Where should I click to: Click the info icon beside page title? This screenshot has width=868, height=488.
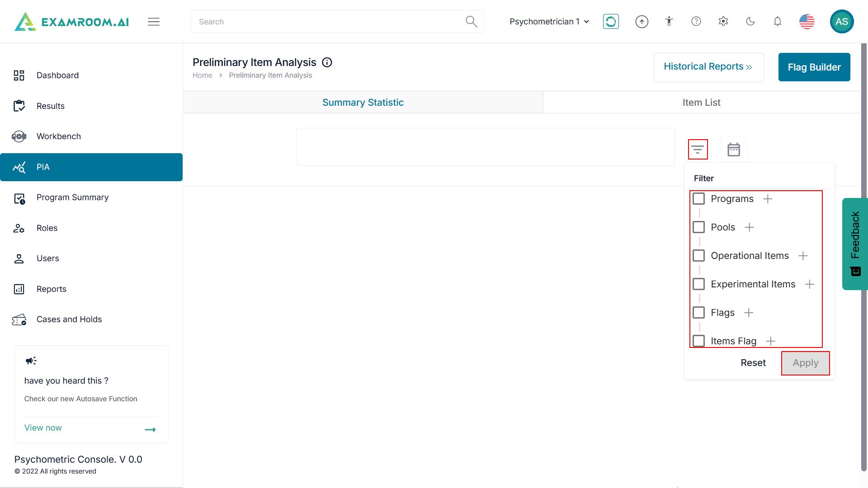coord(327,62)
